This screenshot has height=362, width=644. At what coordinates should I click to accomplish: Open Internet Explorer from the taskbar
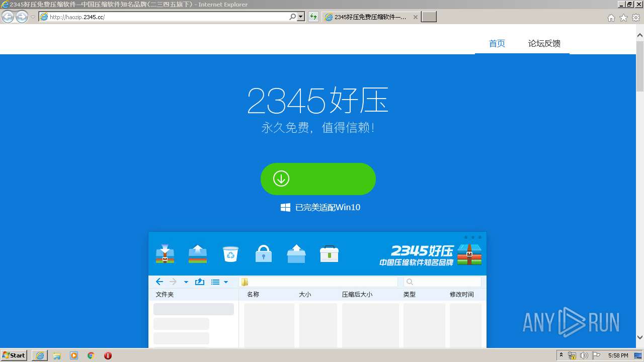click(40, 355)
